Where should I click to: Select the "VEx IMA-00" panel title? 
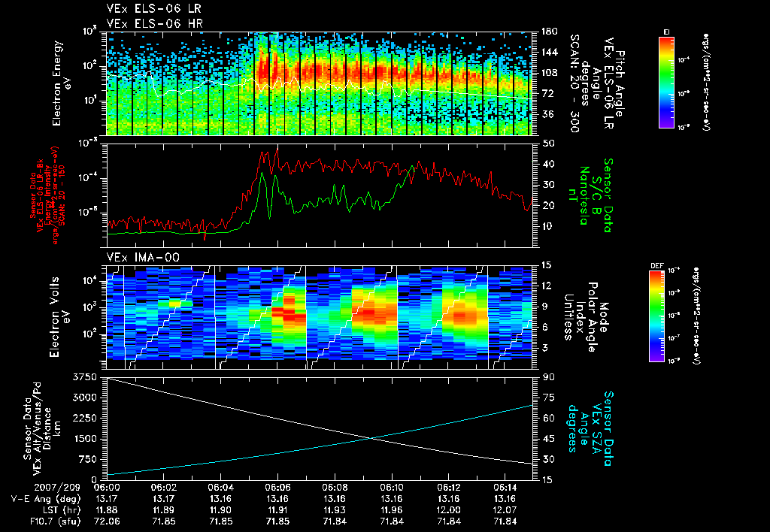143,257
